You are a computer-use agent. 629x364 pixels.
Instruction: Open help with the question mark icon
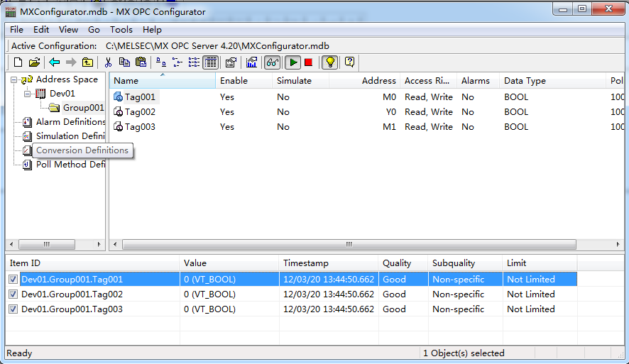[x=350, y=62]
